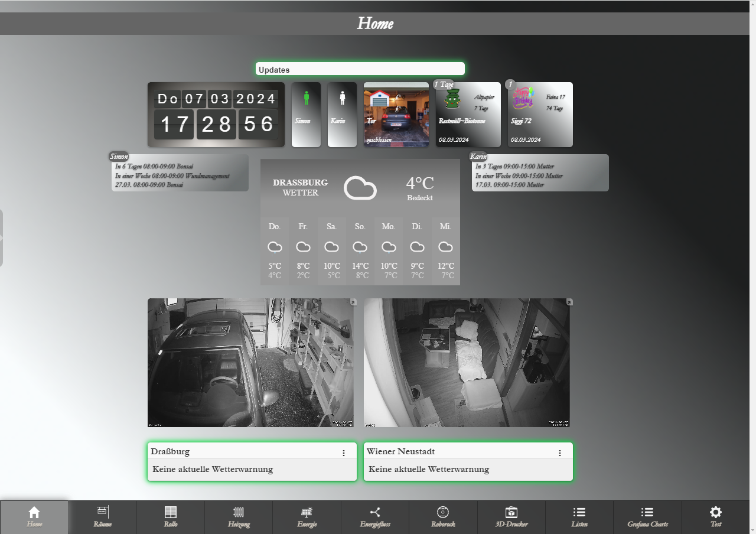Open the Roborock tab
The width and height of the screenshot is (756, 534).
[443, 517]
